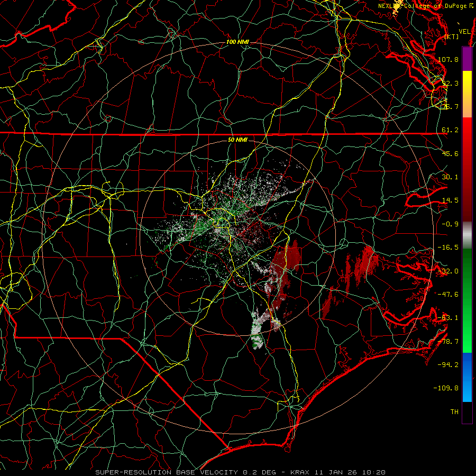Screen dimensions: 476x476
Task: Click the -63.1 value on the velocity scale
Action: pyautogui.click(x=448, y=318)
